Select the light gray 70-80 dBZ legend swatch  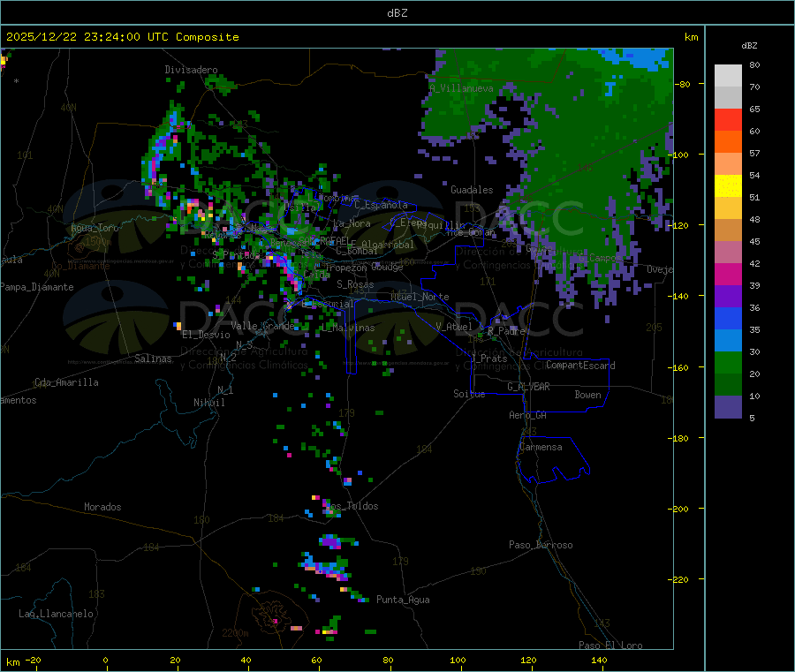pyautogui.click(x=728, y=76)
